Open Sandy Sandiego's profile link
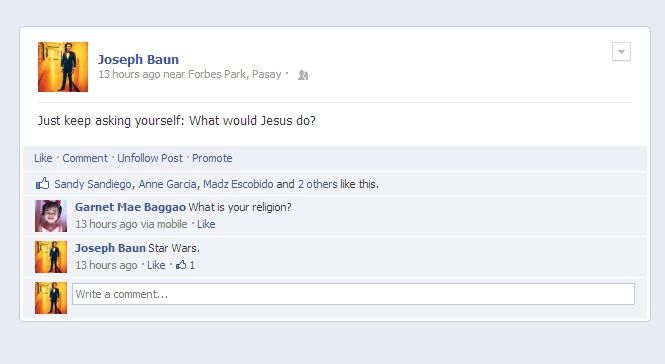Image resolution: width=665 pixels, height=364 pixels. (93, 184)
